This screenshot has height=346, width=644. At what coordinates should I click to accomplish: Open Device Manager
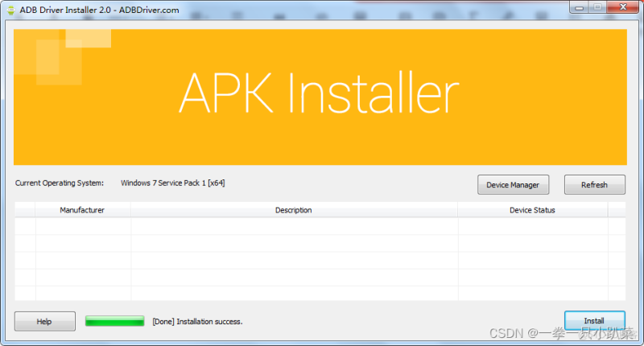513,185
